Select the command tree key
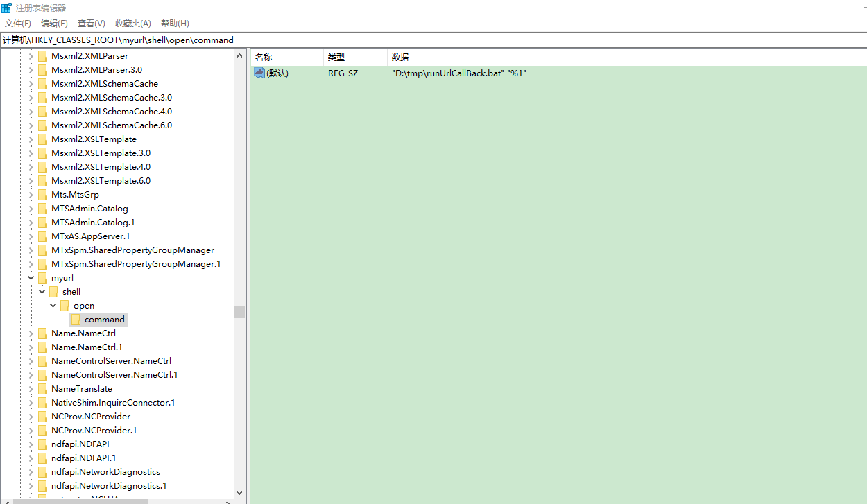This screenshot has height=504, width=867. coord(105,319)
